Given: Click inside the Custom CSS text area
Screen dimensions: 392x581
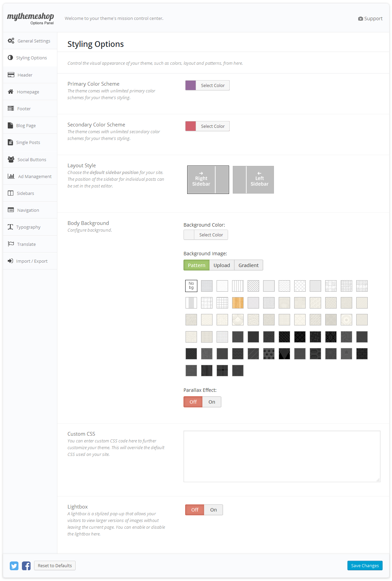Looking at the screenshot, I should 282,456.
